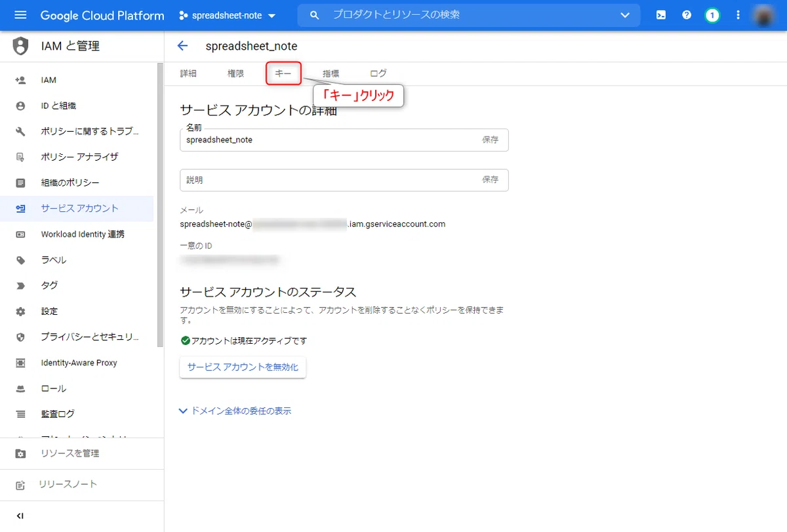
Task: Click the ラベル tag icon
Action: click(x=20, y=260)
